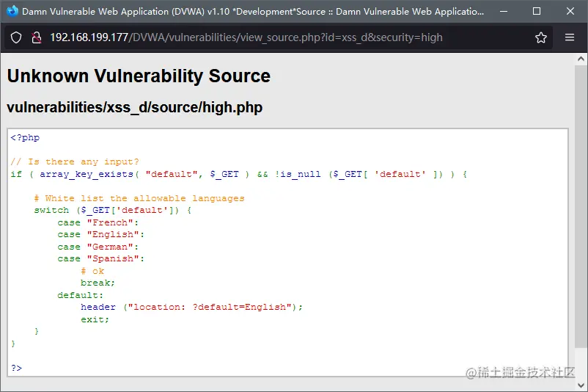The width and height of the screenshot is (588, 392).
Task: Click the vertical scrollbar thumb
Action: pos(581,206)
